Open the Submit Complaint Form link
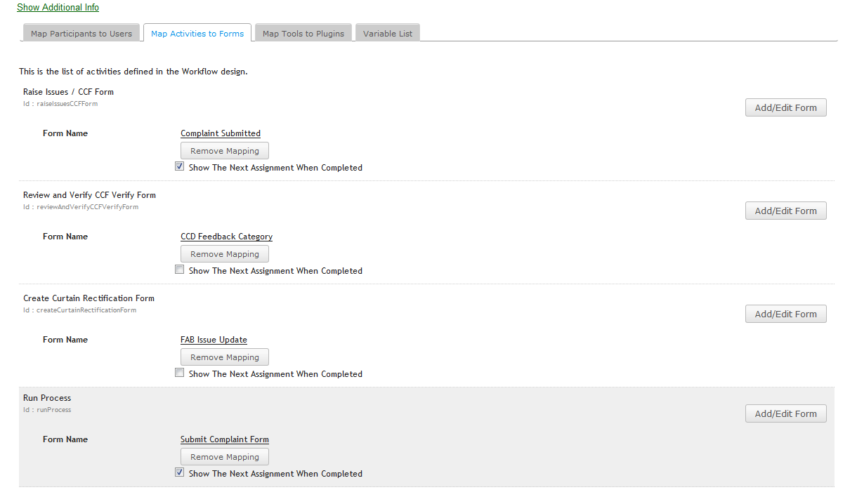This screenshot has height=504, width=857. click(x=225, y=439)
